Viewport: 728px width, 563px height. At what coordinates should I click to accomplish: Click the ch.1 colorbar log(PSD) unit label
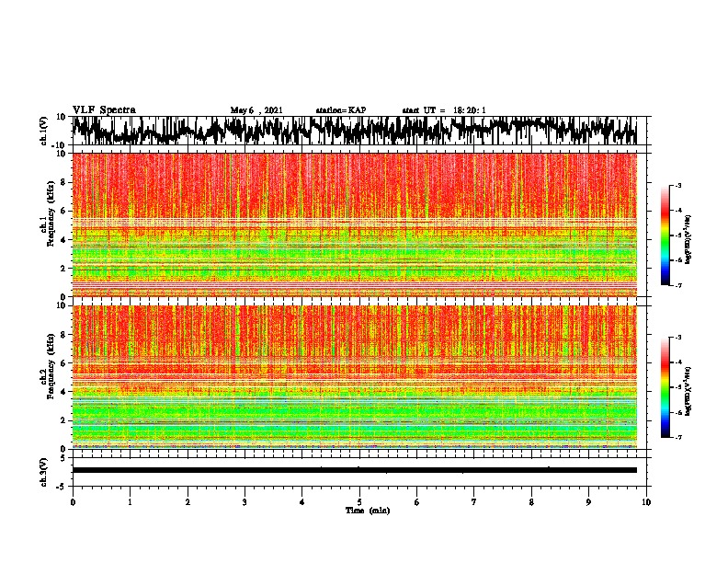(688, 240)
